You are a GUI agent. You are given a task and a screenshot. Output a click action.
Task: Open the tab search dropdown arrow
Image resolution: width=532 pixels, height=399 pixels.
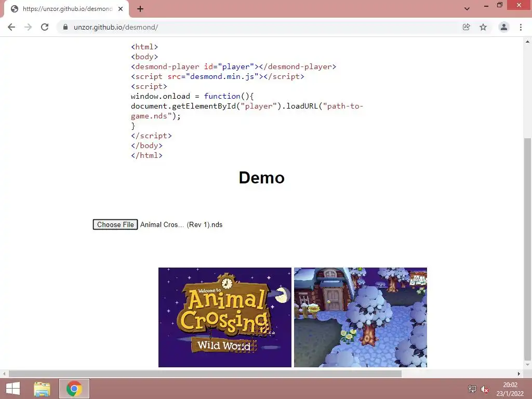pos(467,9)
